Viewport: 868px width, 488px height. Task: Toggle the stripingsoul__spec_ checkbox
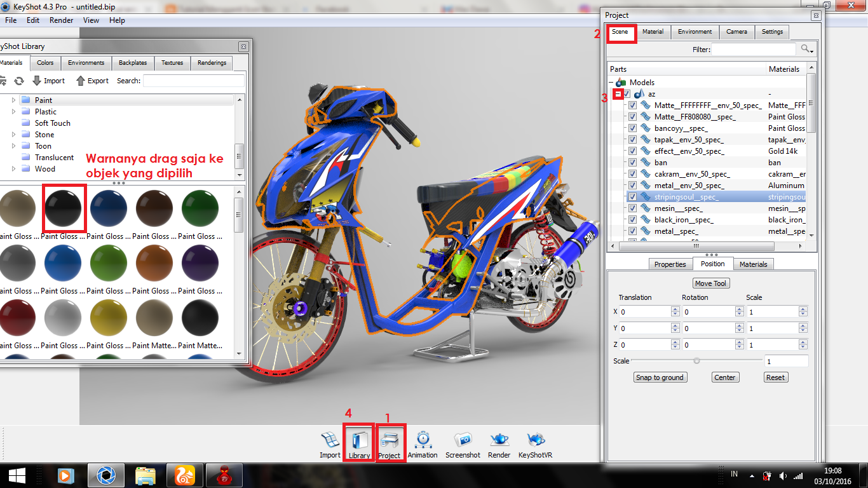632,197
